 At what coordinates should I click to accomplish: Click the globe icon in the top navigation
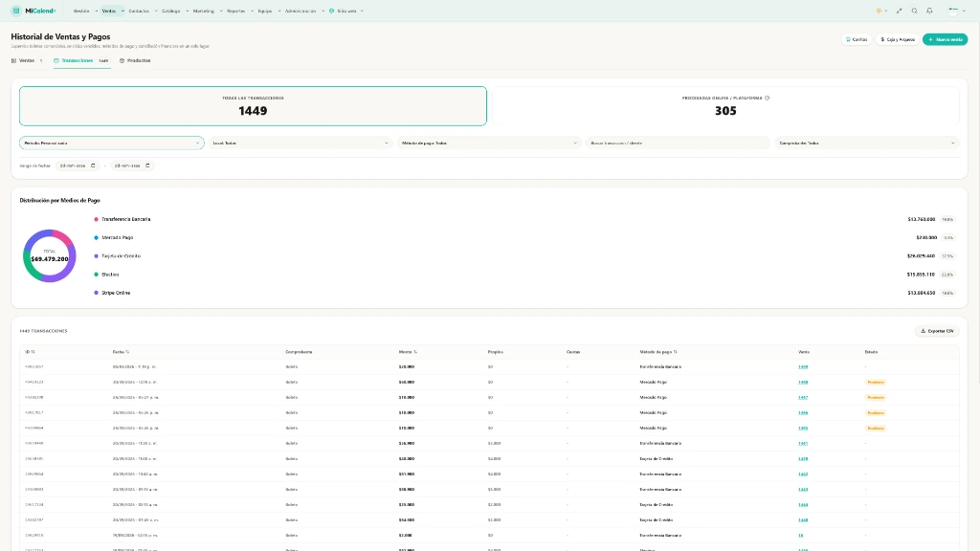coord(331,11)
